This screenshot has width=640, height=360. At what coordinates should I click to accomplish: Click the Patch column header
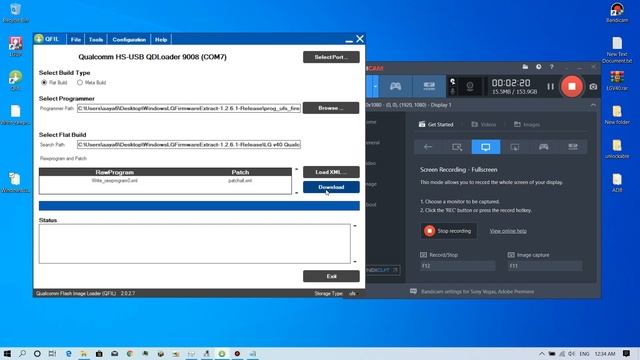pyautogui.click(x=240, y=172)
